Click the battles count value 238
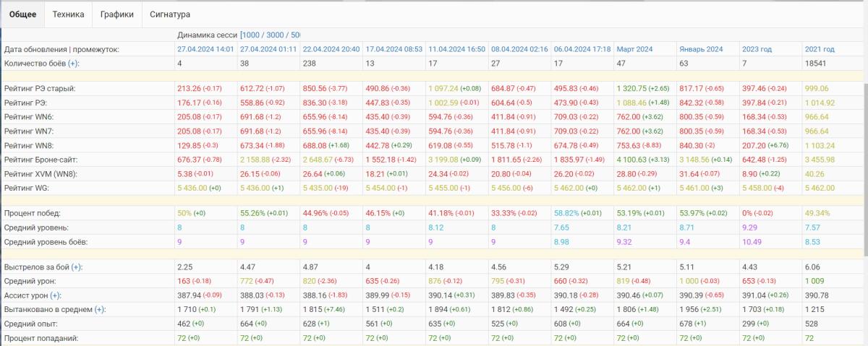868x346 pixels. click(x=310, y=64)
